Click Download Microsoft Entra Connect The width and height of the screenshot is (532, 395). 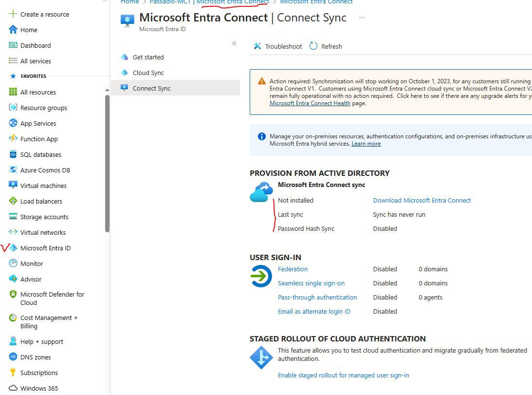(422, 200)
